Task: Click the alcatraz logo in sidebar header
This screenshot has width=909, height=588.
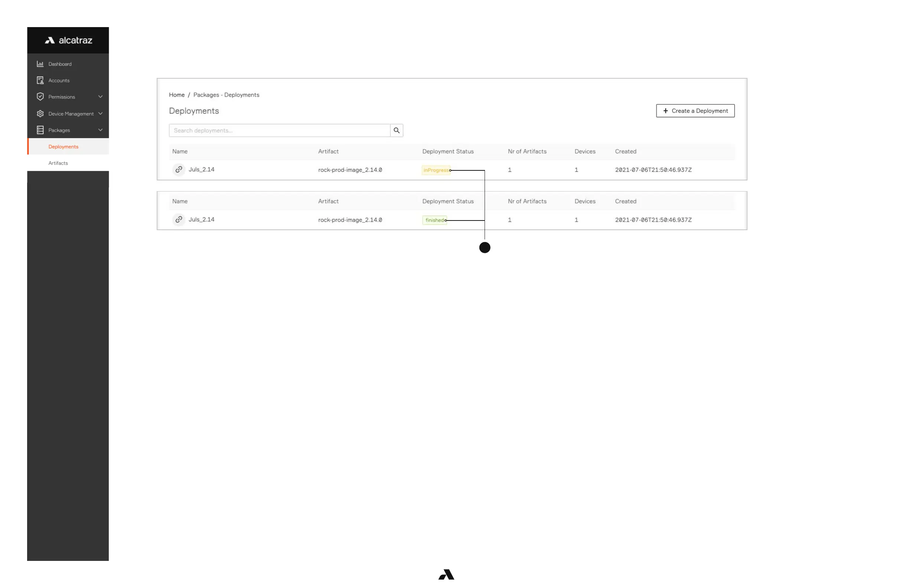Action: pos(68,40)
